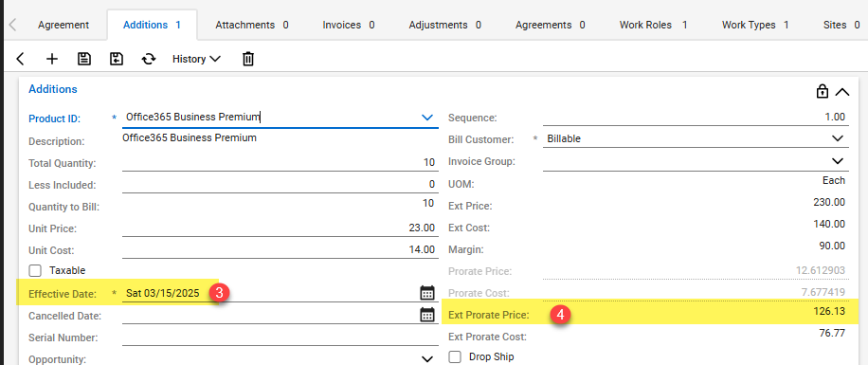The height and width of the screenshot is (365, 868).
Task: Click the Prorate Price field
Action: (x=696, y=270)
